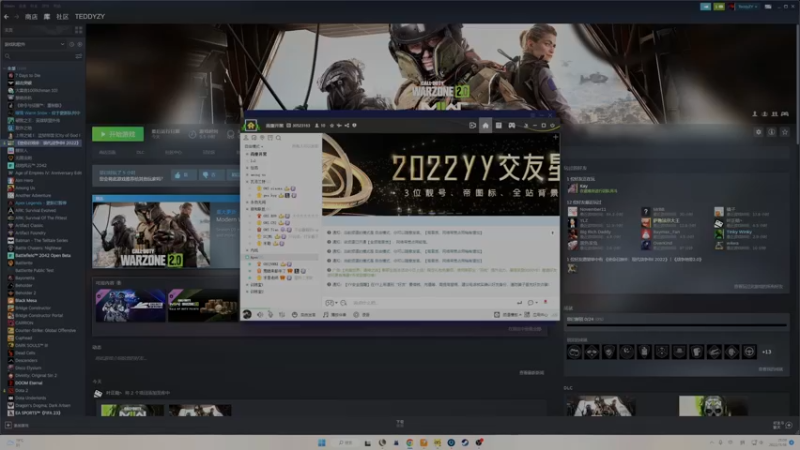Click the YY channel logo icon
Image resolution: width=800 pixels, height=450 pixels.
point(251,125)
